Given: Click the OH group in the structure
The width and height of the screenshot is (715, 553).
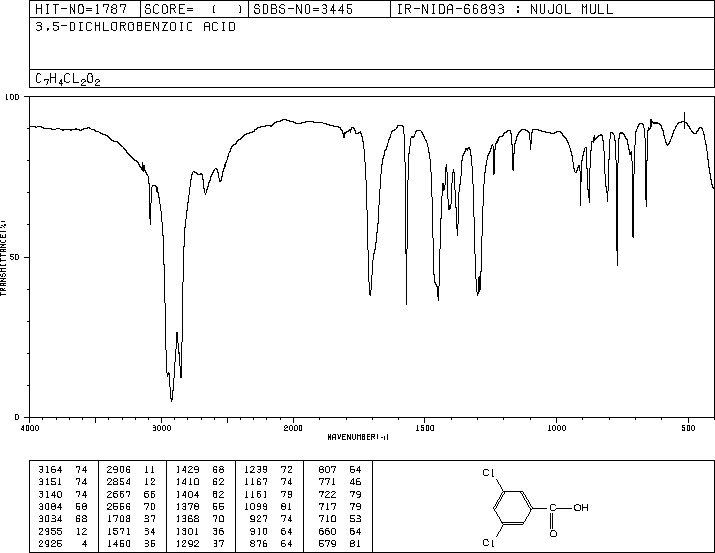Looking at the screenshot, I should pos(581,507).
